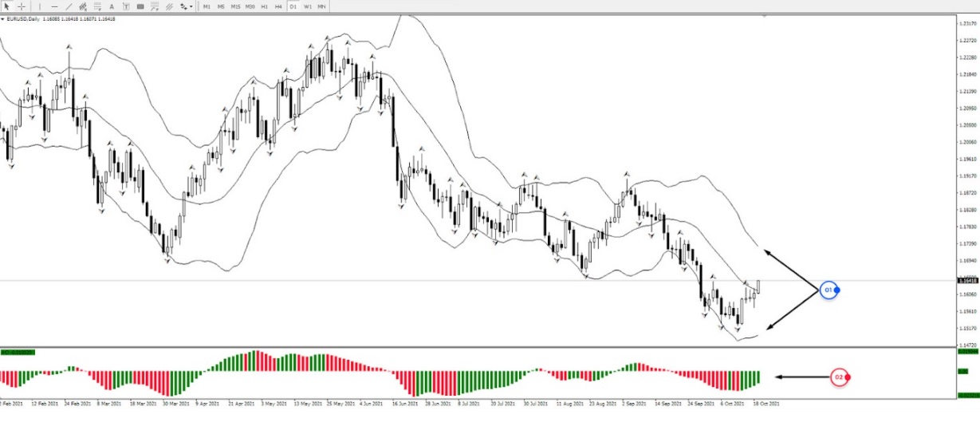Expand the EURUSD,Daily chart title triangle
The height and width of the screenshot is (434, 980).
click(x=2, y=19)
